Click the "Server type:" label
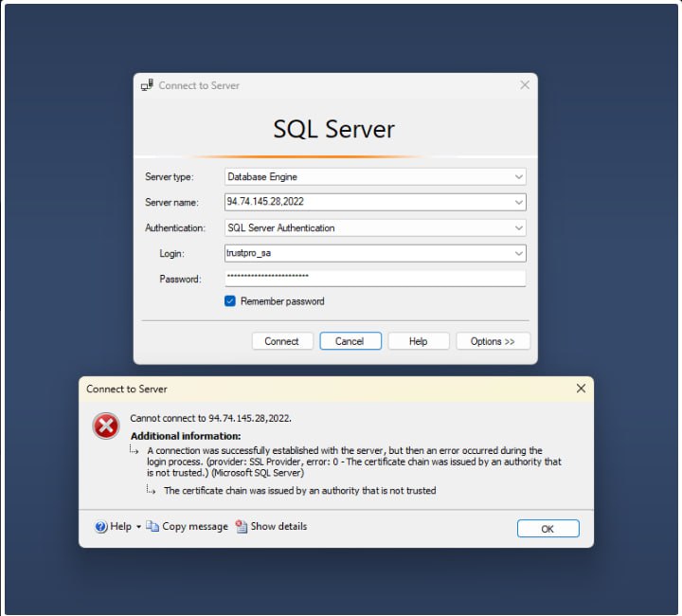The height and width of the screenshot is (616, 682). pos(170,176)
